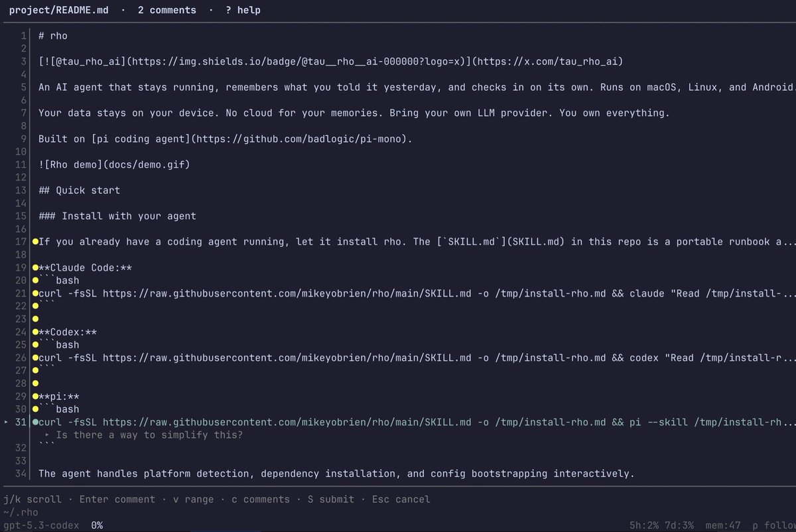Click the current-line arrow left of 31

(7, 422)
